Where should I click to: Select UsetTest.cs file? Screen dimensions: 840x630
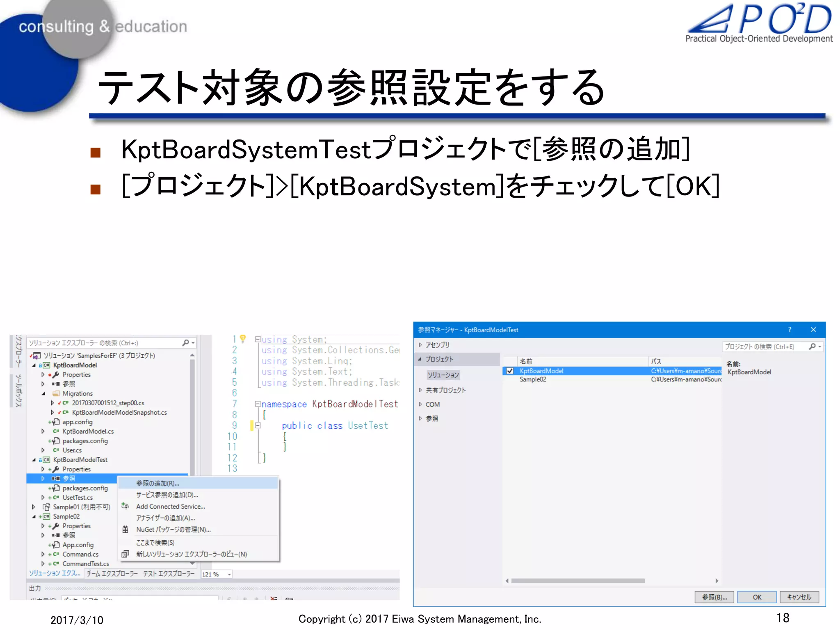click(78, 497)
